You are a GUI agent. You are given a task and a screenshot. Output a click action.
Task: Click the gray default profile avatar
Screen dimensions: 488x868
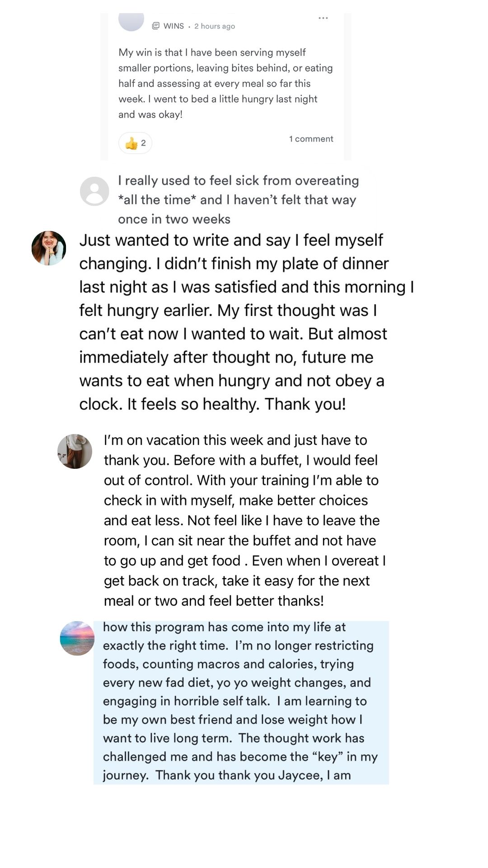tap(94, 191)
